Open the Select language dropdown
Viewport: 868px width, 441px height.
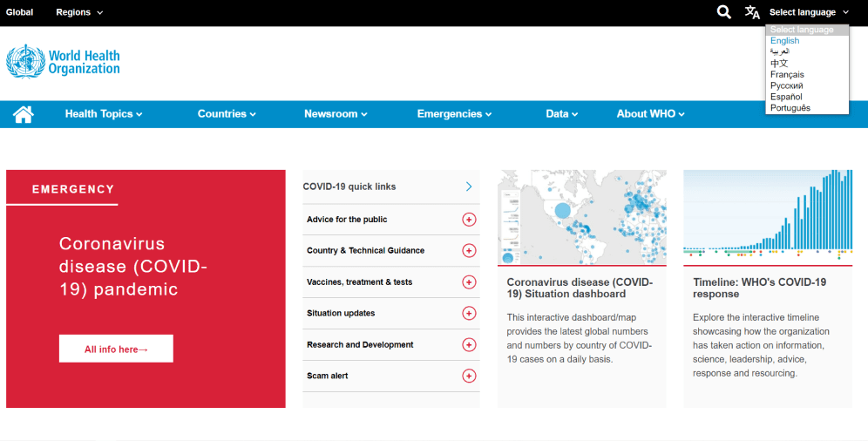click(809, 12)
